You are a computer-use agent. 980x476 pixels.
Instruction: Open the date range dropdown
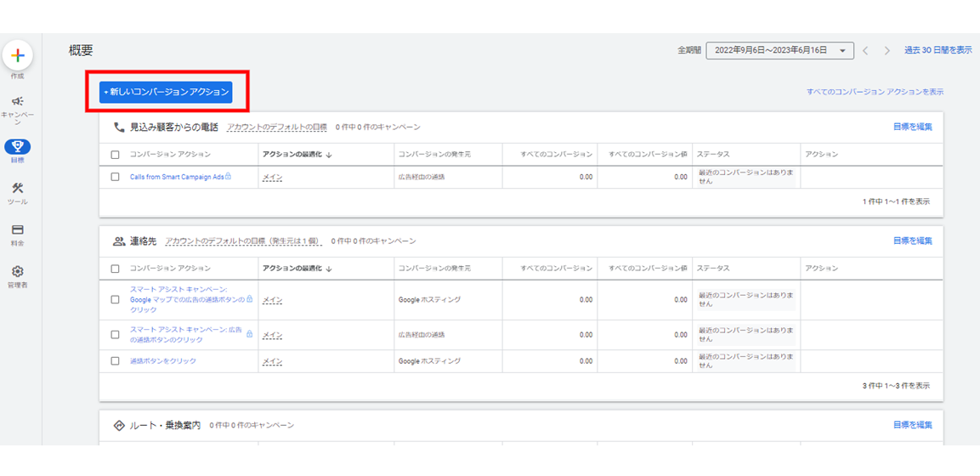pyautogui.click(x=779, y=51)
